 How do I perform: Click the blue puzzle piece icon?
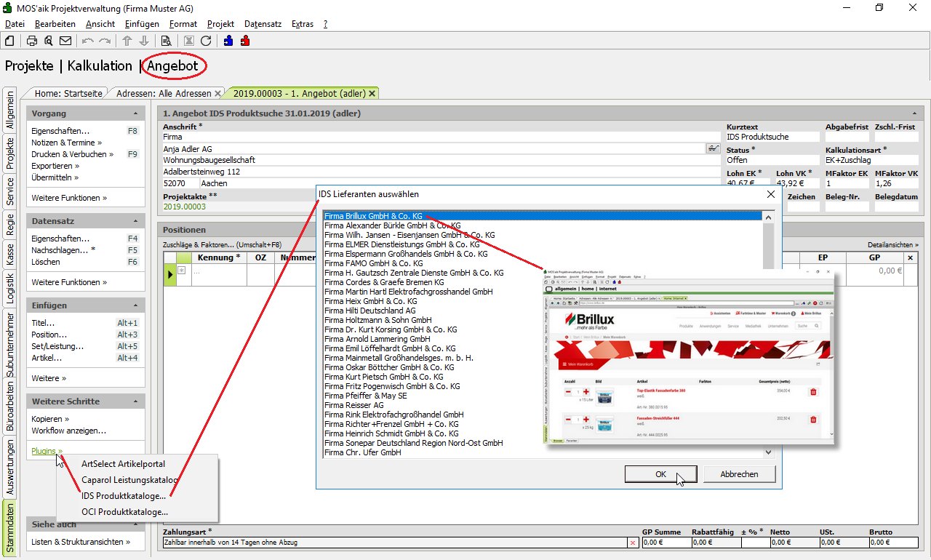[228, 41]
